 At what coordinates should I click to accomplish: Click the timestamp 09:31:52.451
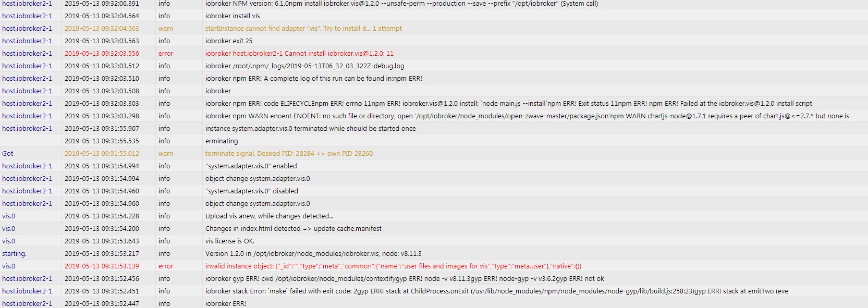click(x=102, y=291)
